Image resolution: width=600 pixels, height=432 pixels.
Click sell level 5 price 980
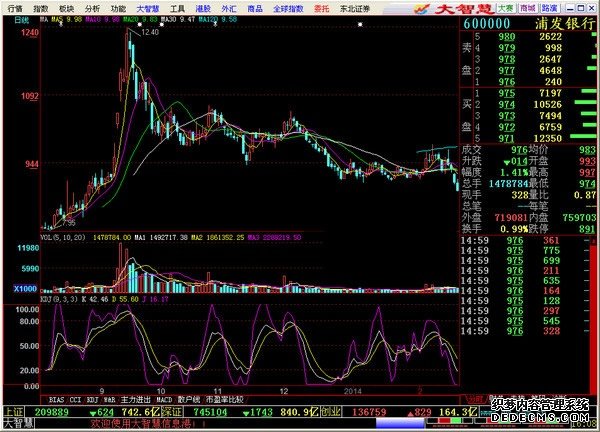[507, 37]
